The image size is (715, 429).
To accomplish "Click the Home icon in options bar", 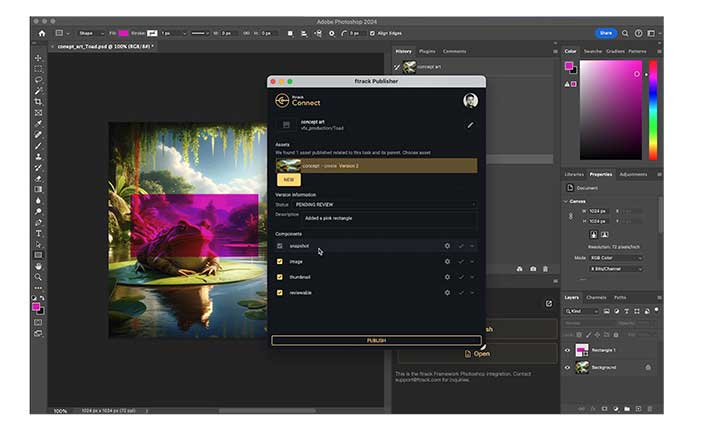I will (x=42, y=33).
